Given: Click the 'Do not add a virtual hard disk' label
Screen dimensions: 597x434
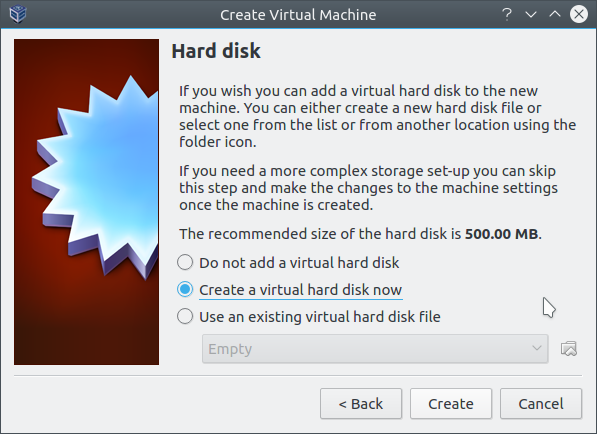Looking at the screenshot, I should [299, 263].
